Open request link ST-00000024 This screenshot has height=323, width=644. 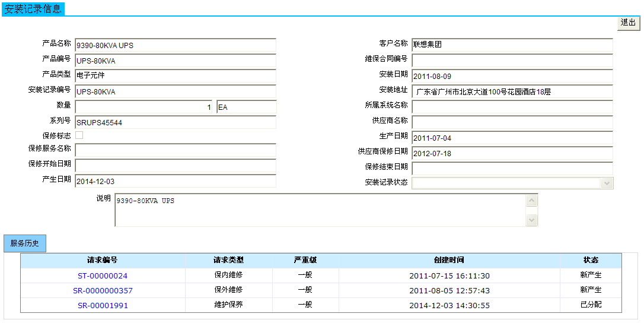pos(103,275)
